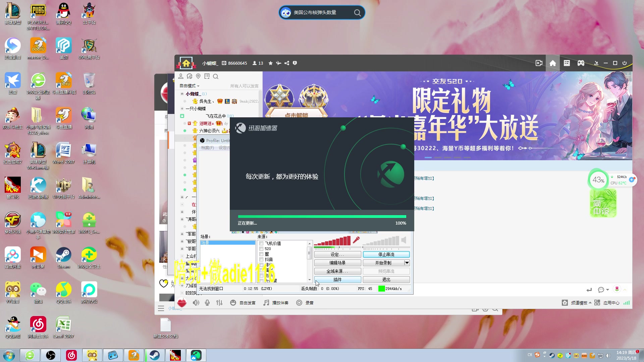Click the speaker volume icon in YY bottom bar
The width and height of the screenshot is (644, 362).
point(196,303)
